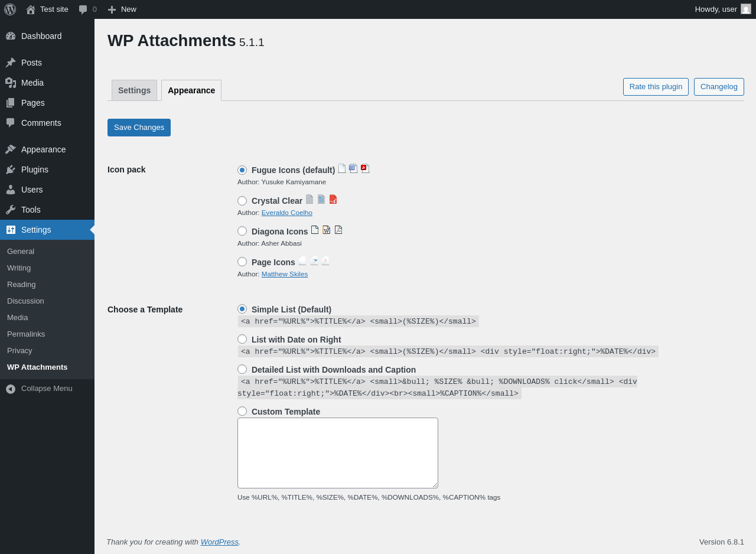The width and height of the screenshot is (756, 554).
Task: Select Diagona Icons radio button
Action: (x=242, y=231)
